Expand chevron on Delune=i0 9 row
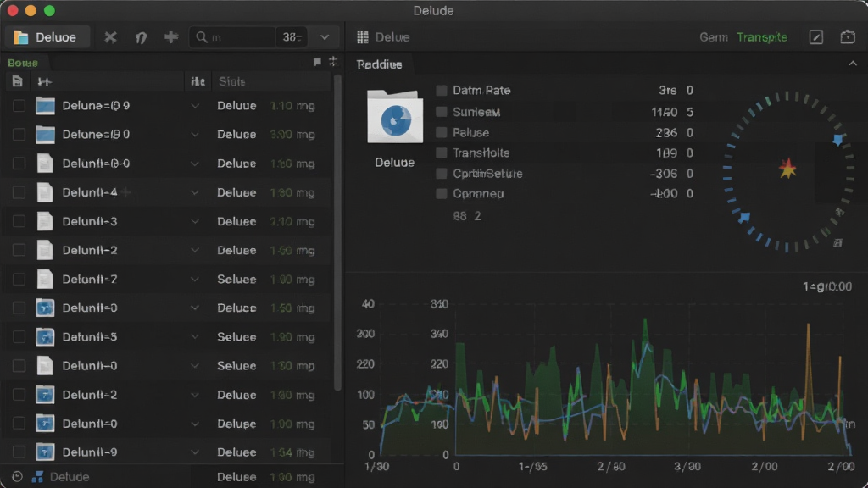The width and height of the screenshot is (868, 488). pos(195,106)
